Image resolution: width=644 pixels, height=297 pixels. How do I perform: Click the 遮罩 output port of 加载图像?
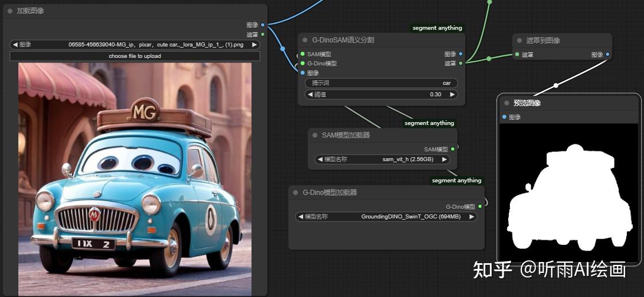pos(262,34)
